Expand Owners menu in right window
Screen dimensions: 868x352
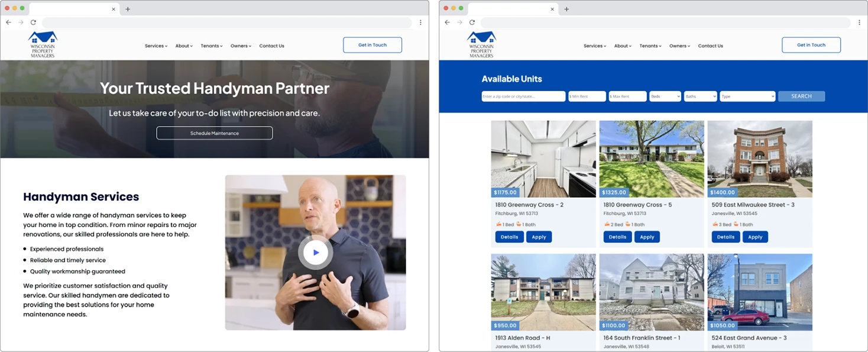coord(679,46)
